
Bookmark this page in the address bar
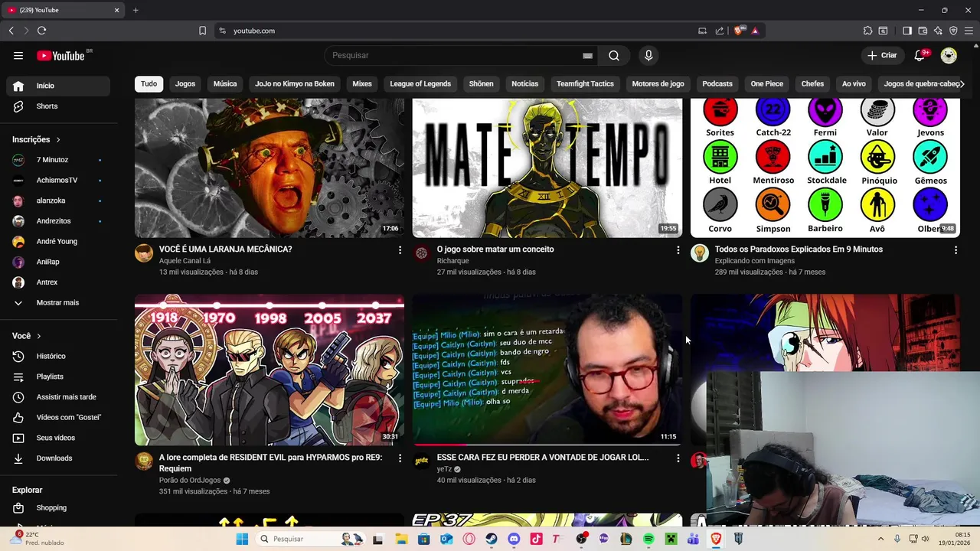pos(202,31)
